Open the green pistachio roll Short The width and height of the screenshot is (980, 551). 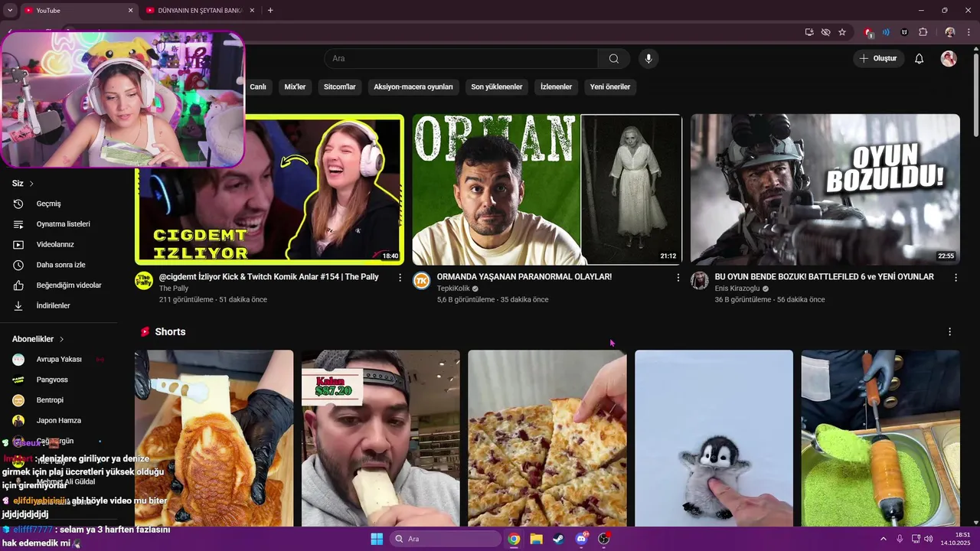(880, 438)
